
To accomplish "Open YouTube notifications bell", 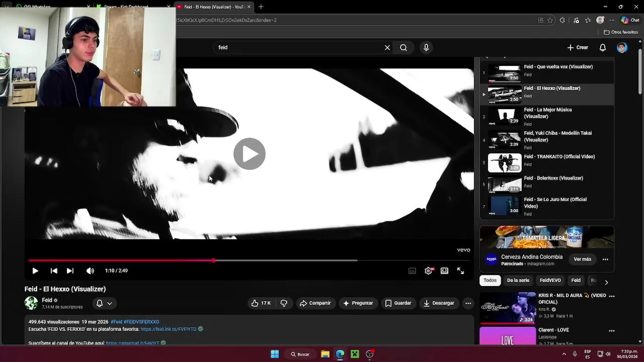I will (603, 47).
